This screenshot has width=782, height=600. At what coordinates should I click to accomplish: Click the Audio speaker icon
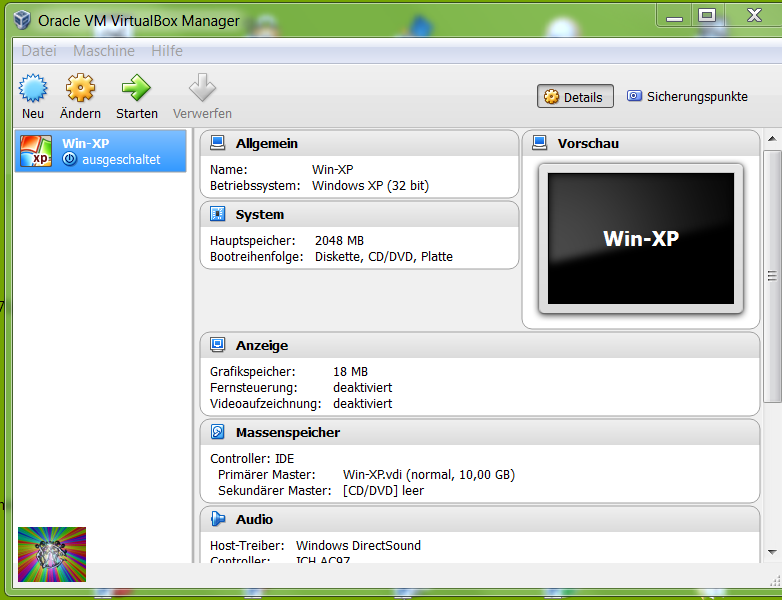tap(218, 519)
